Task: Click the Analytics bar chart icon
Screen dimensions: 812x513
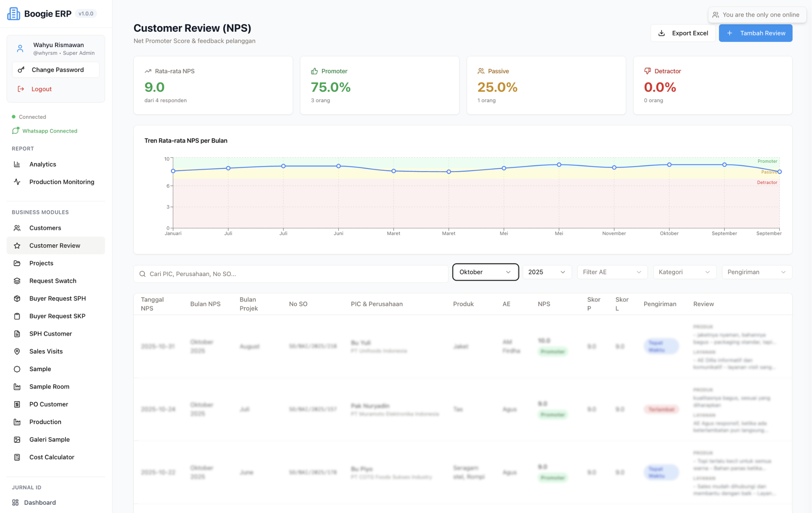Action: (17, 164)
